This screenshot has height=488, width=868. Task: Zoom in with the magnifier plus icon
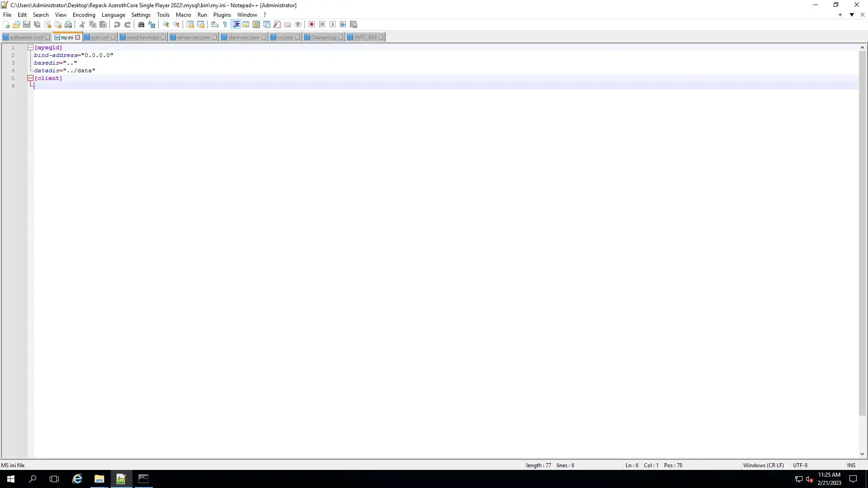(166, 24)
